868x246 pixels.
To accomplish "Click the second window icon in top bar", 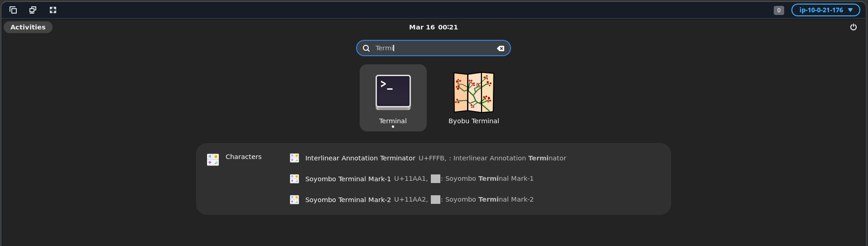I will pyautogui.click(x=33, y=10).
